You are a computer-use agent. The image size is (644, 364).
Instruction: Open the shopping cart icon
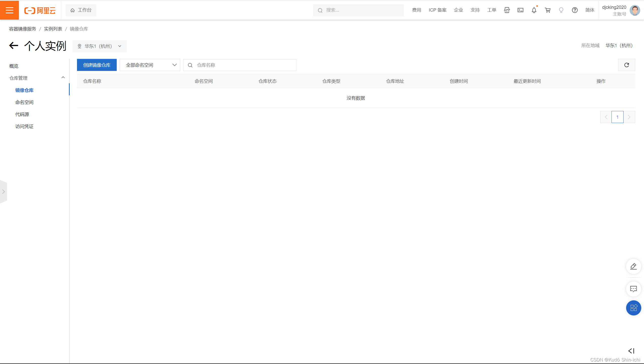tap(547, 10)
